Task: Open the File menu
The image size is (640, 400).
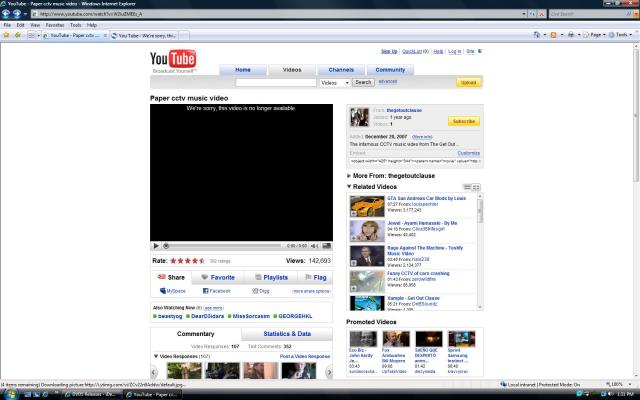Action: 7,25
